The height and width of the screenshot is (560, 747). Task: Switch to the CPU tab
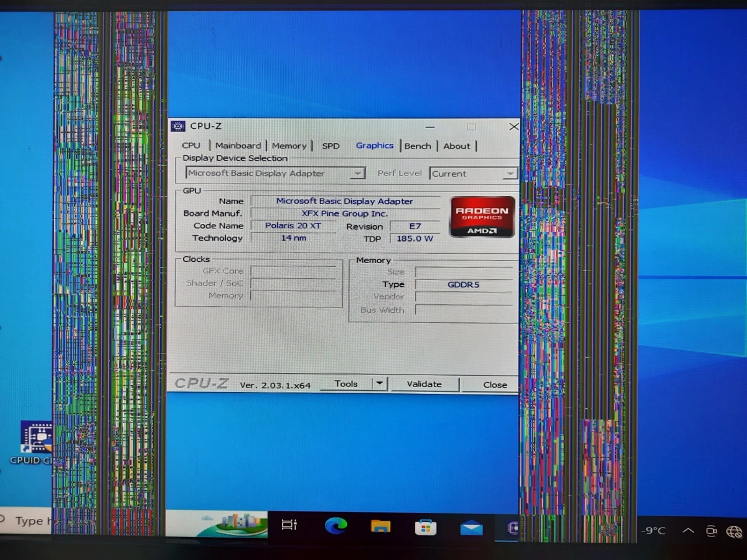click(191, 146)
